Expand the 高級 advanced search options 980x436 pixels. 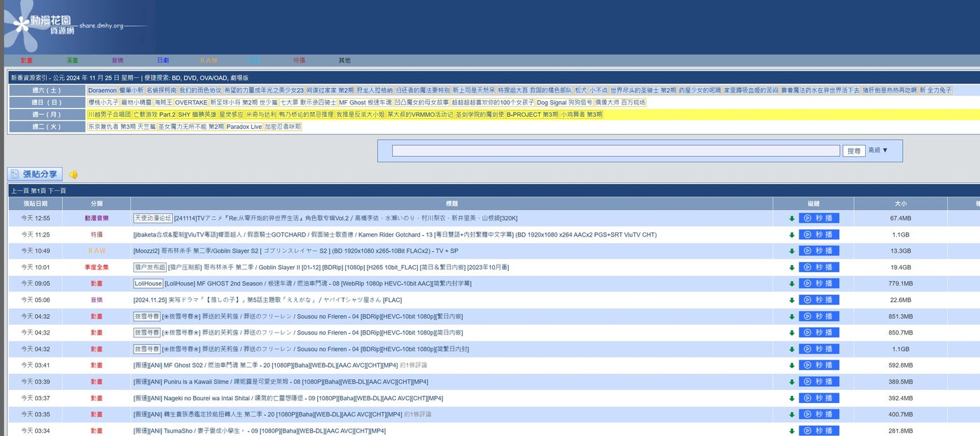click(878, 150)
